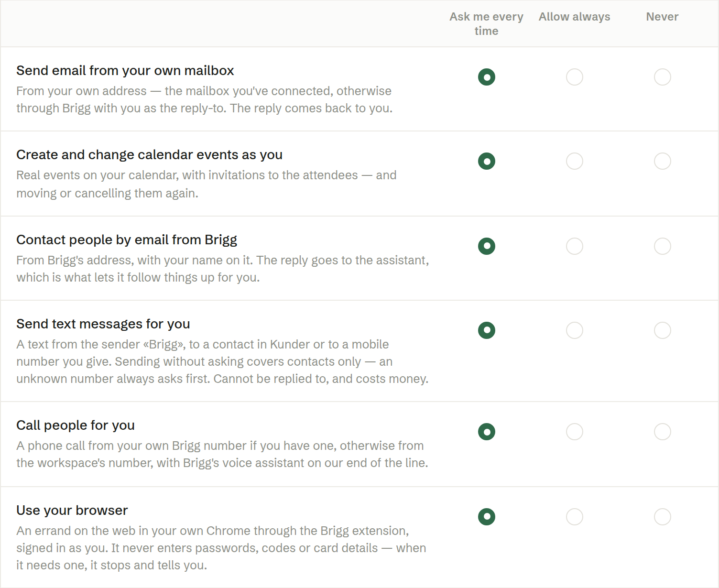The width and height of the screenshot is (719, 588).
Task: Allow always for Create and change calendar events
Action: (x=574, y=161)
